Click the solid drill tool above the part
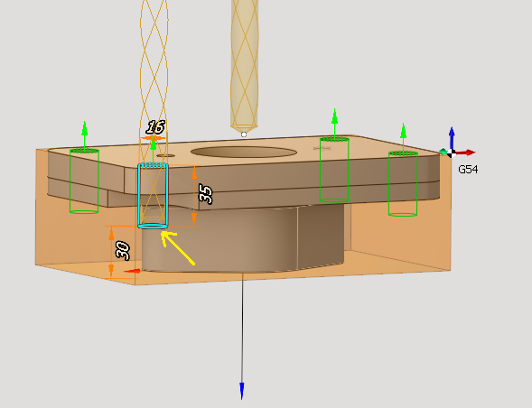The height and width of the screenshot is (408, 532). click(244, 66)
